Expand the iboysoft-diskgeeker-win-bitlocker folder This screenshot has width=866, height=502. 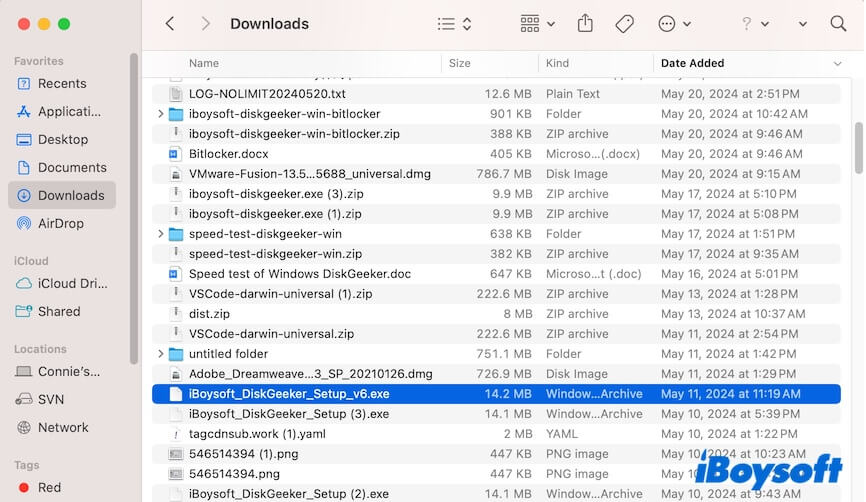[160, 114]
